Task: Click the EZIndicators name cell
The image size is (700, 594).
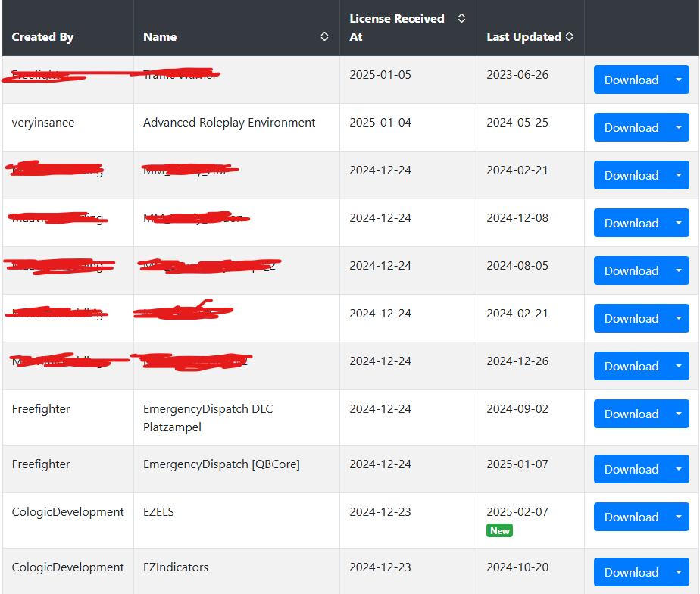Action: [x=176, y=567]
